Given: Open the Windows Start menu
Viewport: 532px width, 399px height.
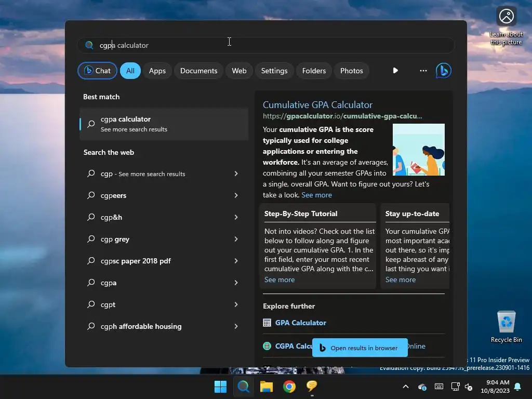Looking at the screenshot, I should 220,387.
